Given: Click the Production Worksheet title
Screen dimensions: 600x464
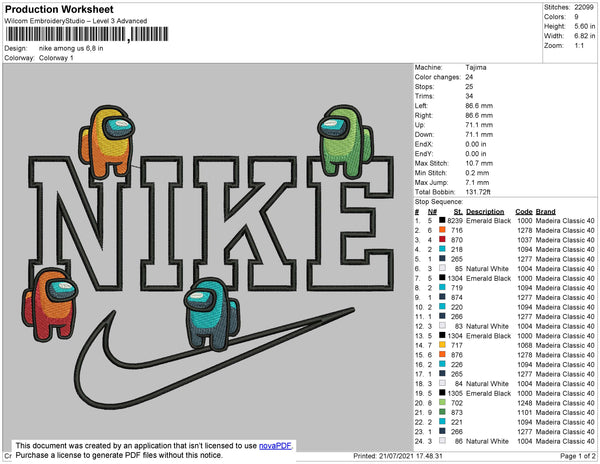Looking at the screenshot, I should [x=59, y=10].
